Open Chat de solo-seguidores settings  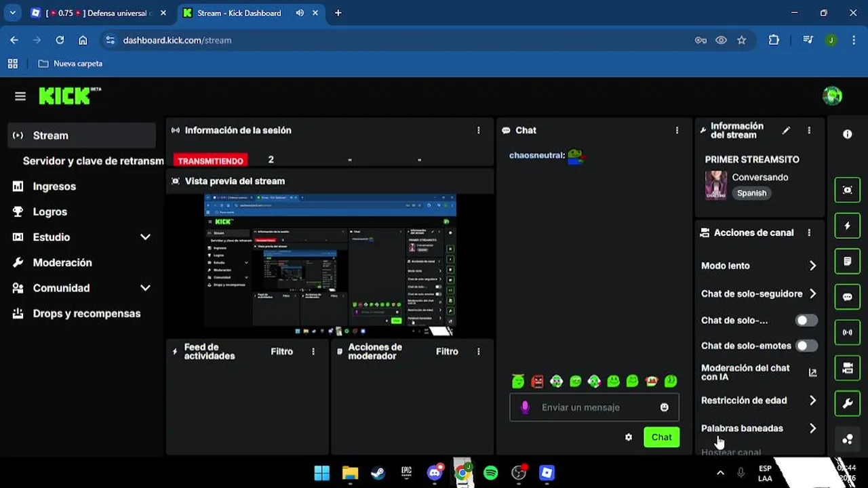click(759, 293)
